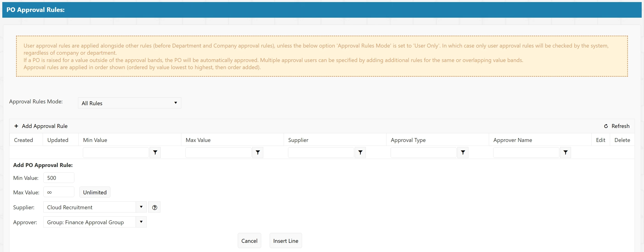Click the Cancel button

249,241
